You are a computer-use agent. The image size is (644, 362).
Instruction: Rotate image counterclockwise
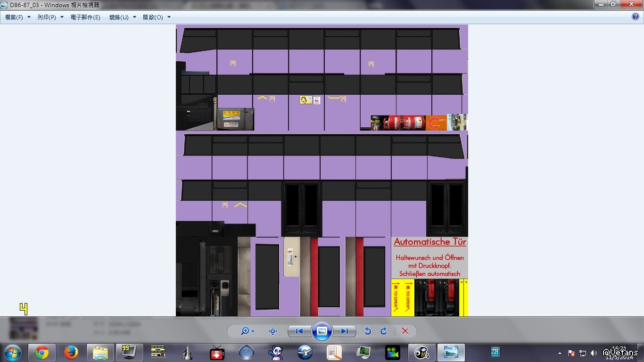[368, 331]
